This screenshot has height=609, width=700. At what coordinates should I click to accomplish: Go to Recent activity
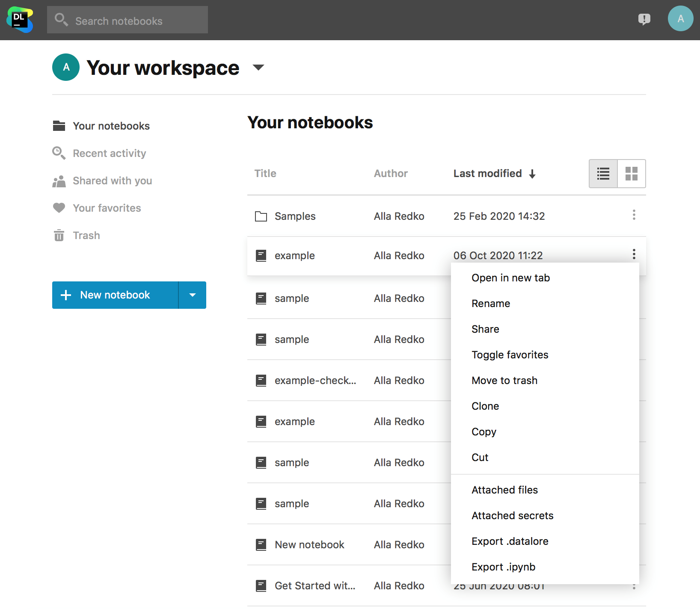(109, 154)
